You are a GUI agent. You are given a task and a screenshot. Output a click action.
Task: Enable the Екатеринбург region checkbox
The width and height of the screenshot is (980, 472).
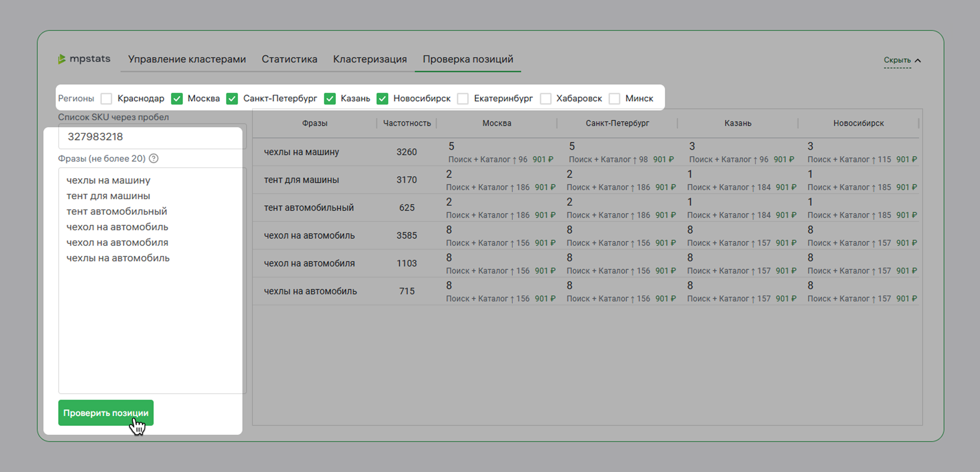[x=463, y=99]
